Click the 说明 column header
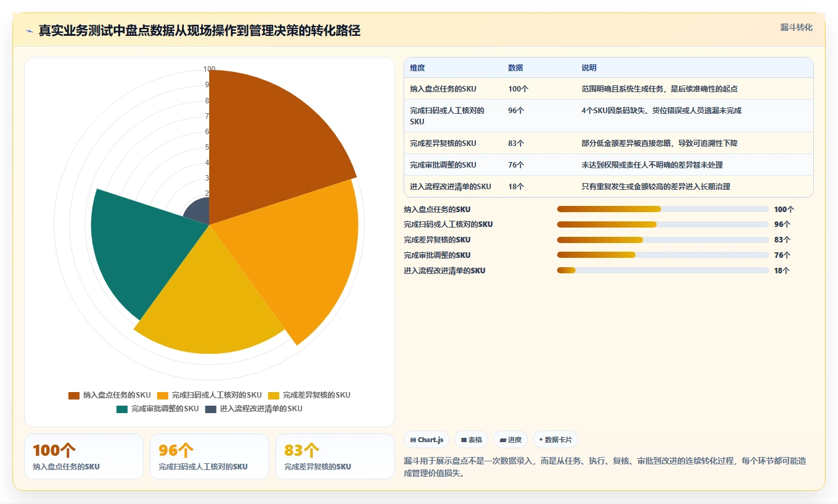 589,68
